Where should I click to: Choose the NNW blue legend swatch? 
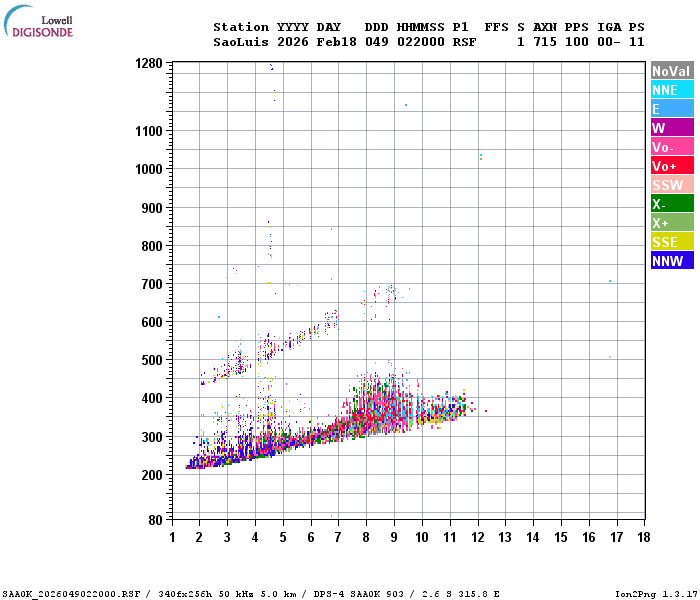(672, 260)
